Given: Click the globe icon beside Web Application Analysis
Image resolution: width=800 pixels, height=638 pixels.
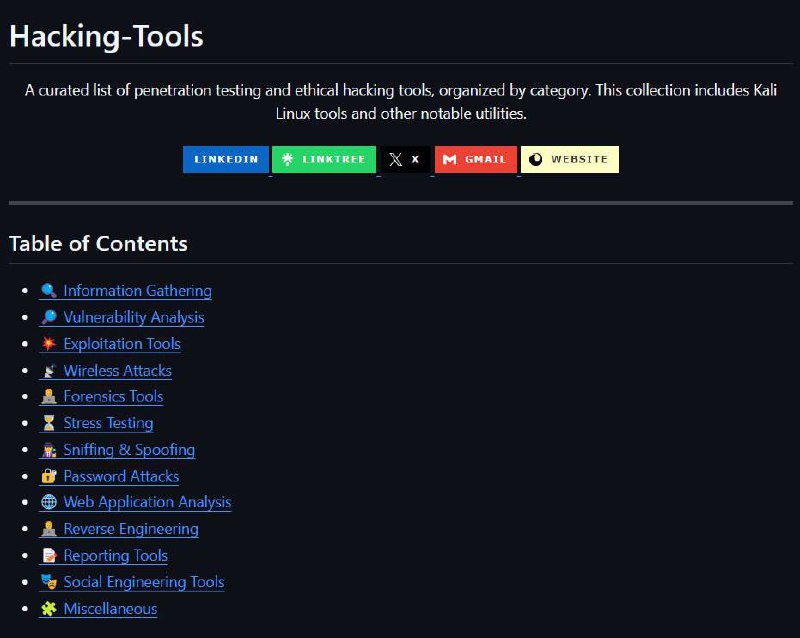Looking at the screenshot, I should coord(46,502).
